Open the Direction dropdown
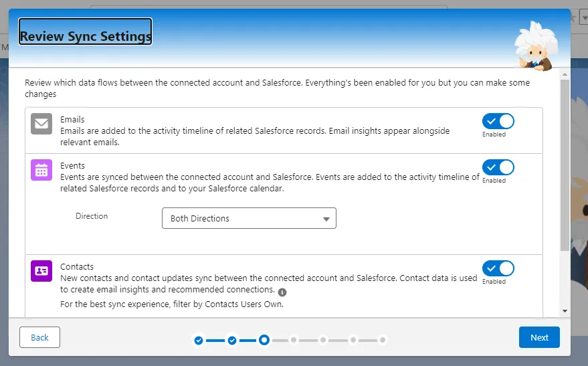The height and width of the screenshot is (366, 588). [x=249, y=219]
